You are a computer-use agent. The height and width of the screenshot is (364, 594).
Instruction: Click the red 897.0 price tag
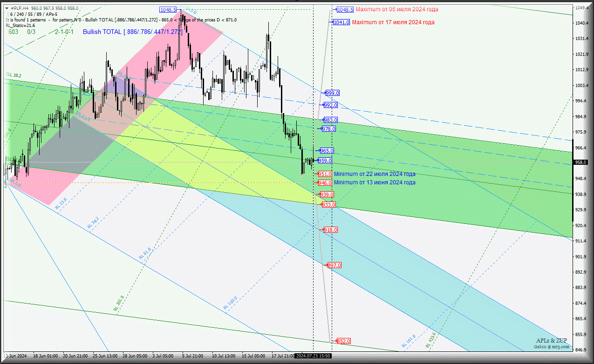click(x=334, y=265)
